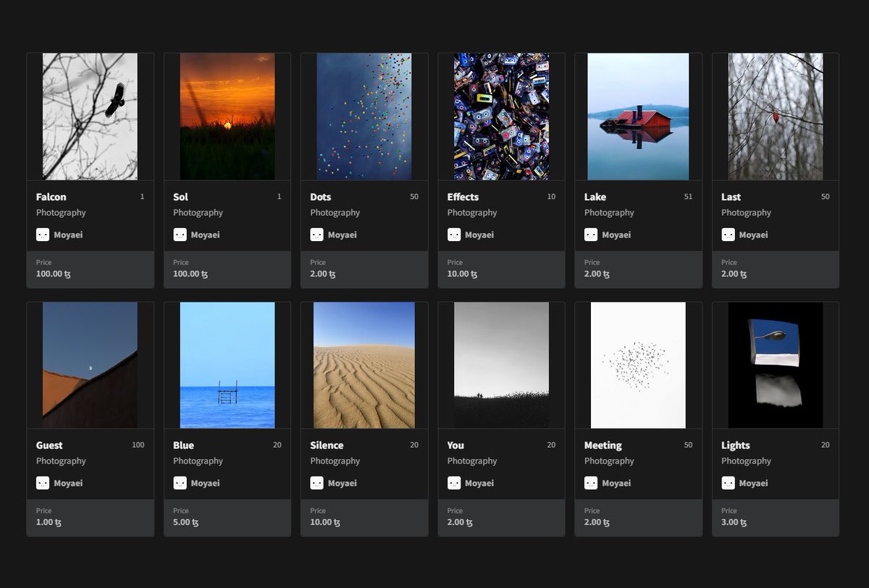Click the Sol 100.00 tz price
The image size is (869, 588).
190,274
